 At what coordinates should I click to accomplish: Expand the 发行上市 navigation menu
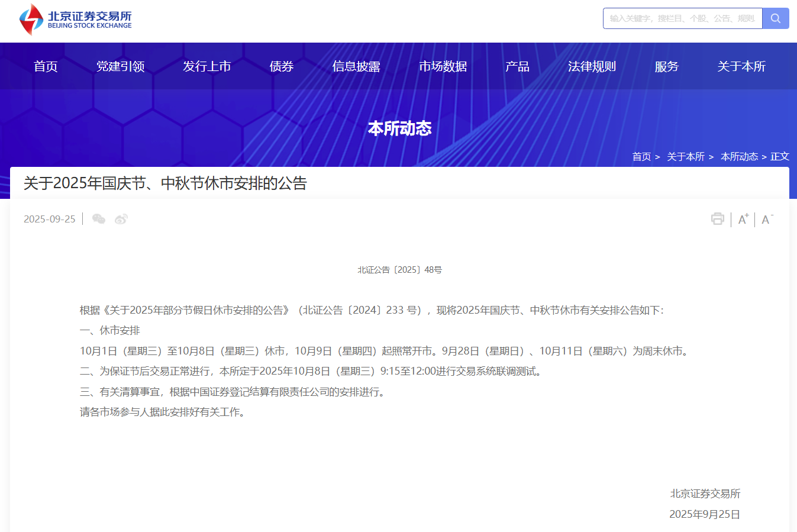(206, 66)
